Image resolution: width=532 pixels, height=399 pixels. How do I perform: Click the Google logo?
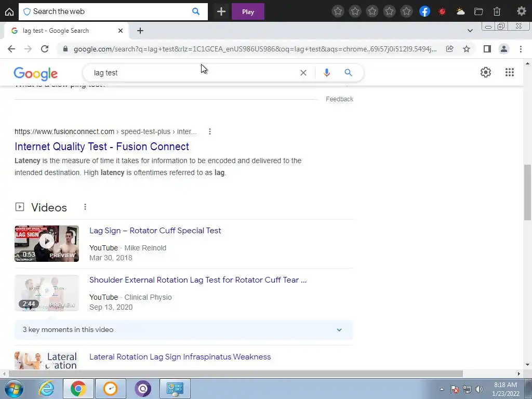[36, 74]
